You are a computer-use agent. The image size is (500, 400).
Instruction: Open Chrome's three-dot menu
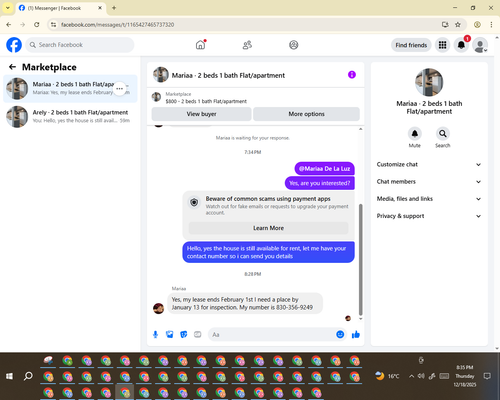[x=491, y=25]
